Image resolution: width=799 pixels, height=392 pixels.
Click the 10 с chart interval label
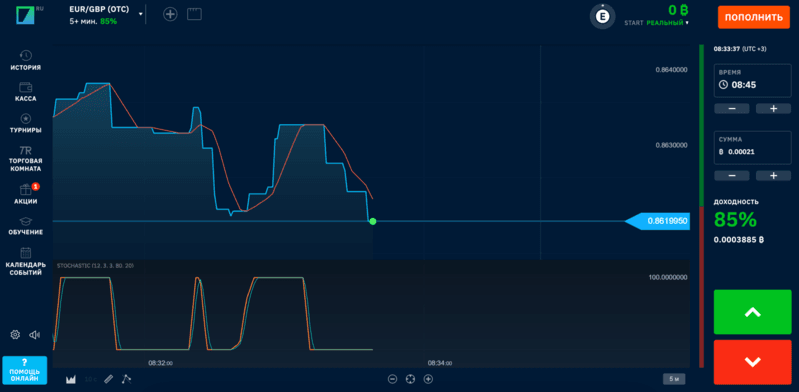[x=91, y=379]
